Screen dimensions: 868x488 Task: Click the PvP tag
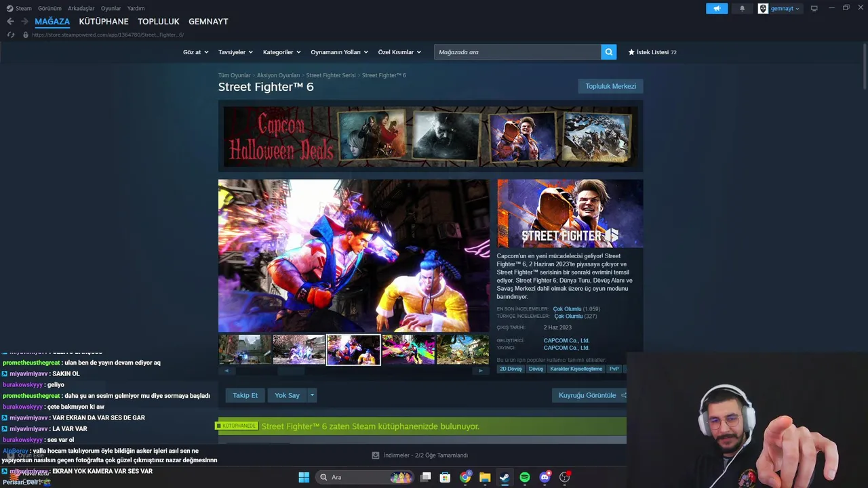click(614, 369)
